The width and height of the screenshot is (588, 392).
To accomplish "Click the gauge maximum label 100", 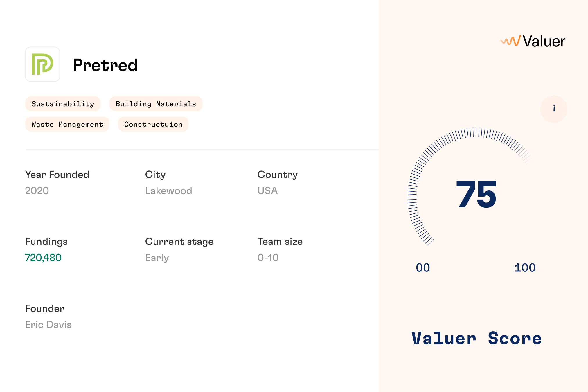I will coord(525,268).
